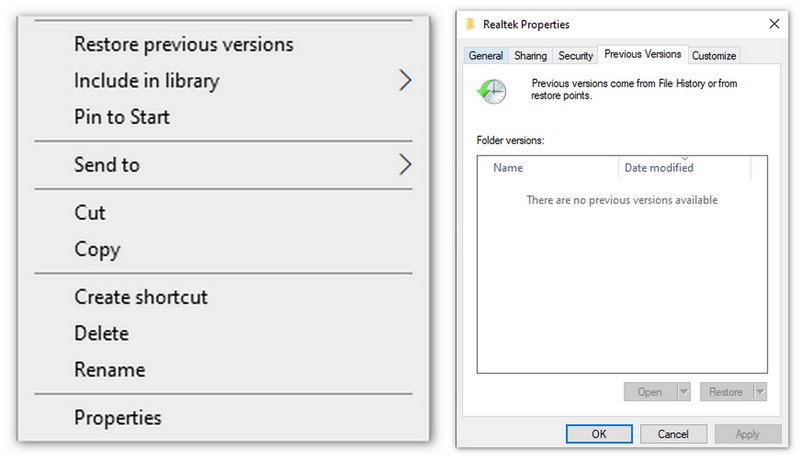Expand the Send to submenu arrow
This screenshot has height=459, width=800.
click(x=404, y=165)
